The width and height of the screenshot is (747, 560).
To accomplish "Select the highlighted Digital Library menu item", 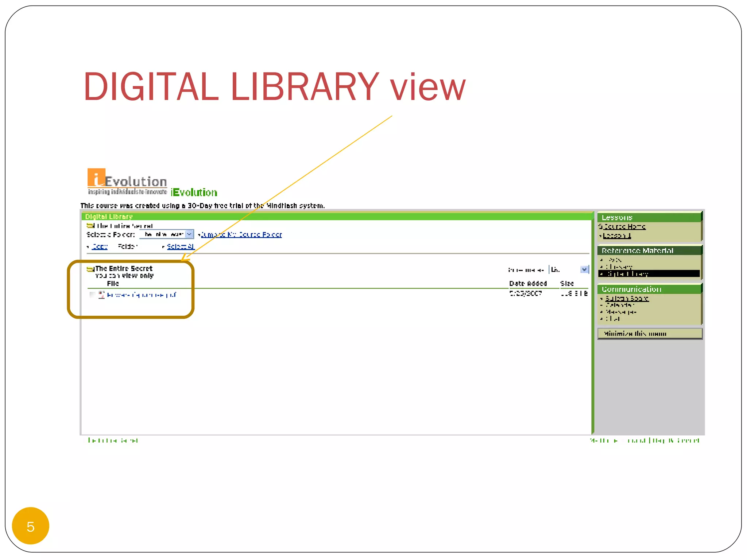I will pyautogui.click(x=649, y=273).
